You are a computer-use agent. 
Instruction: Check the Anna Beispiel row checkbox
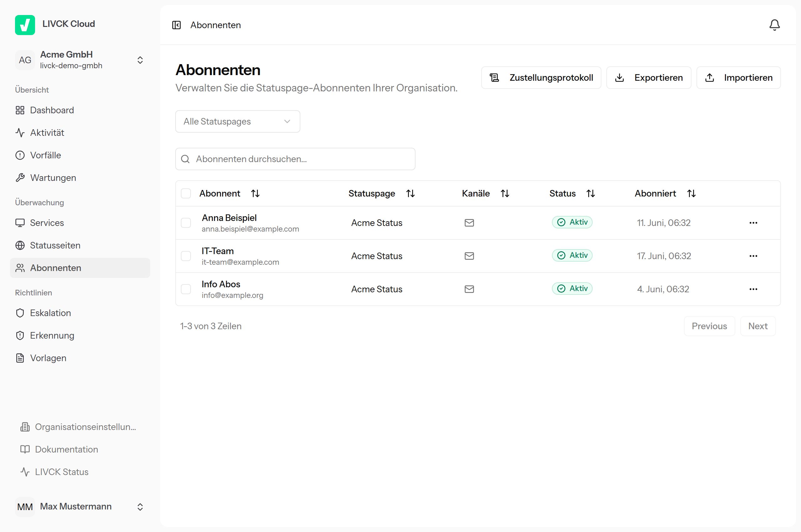pos(186,223)
